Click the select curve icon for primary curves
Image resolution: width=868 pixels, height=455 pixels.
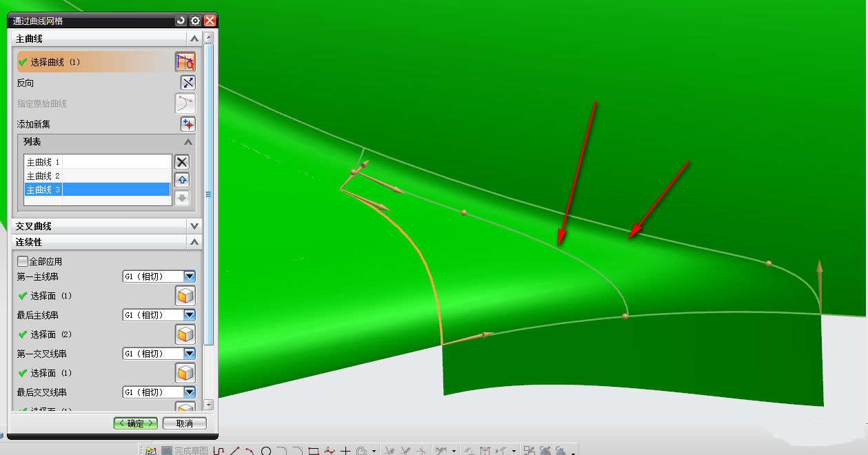185,62
